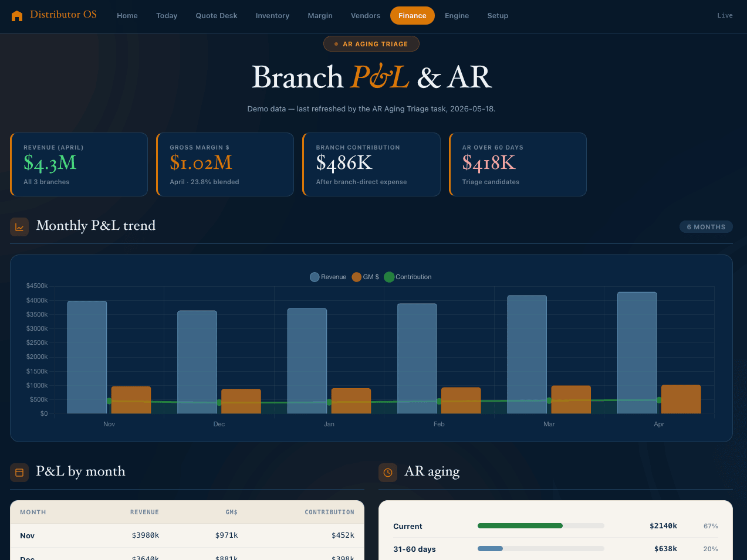Click the Mar contribution line point
Viewport: 747px width, 560px height.
(x=549, y=401)
